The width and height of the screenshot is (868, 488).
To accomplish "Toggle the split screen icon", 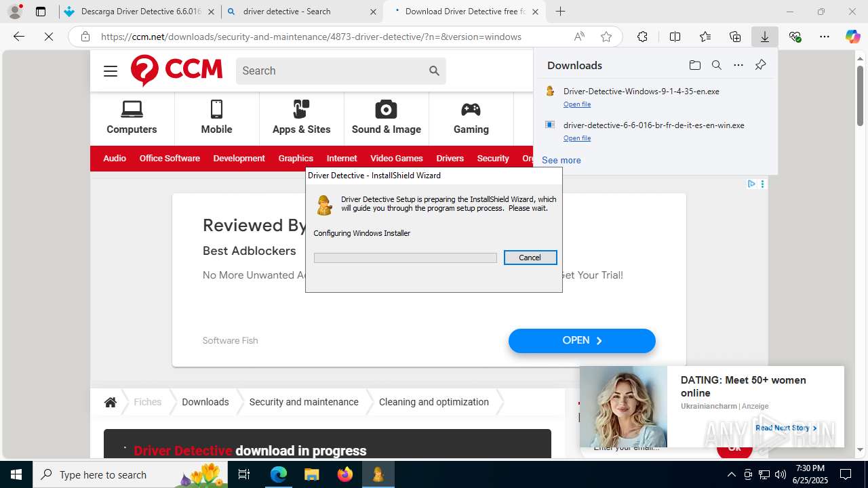I will point(675,37).
